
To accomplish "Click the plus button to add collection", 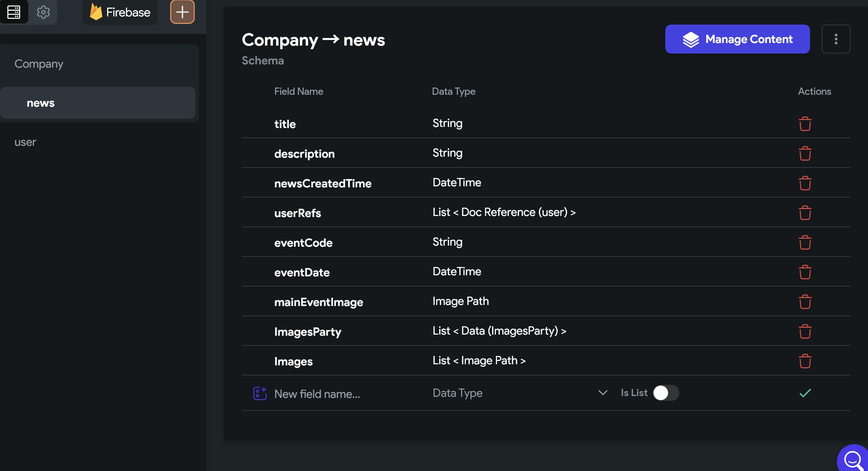I will (x=182, y=12).
